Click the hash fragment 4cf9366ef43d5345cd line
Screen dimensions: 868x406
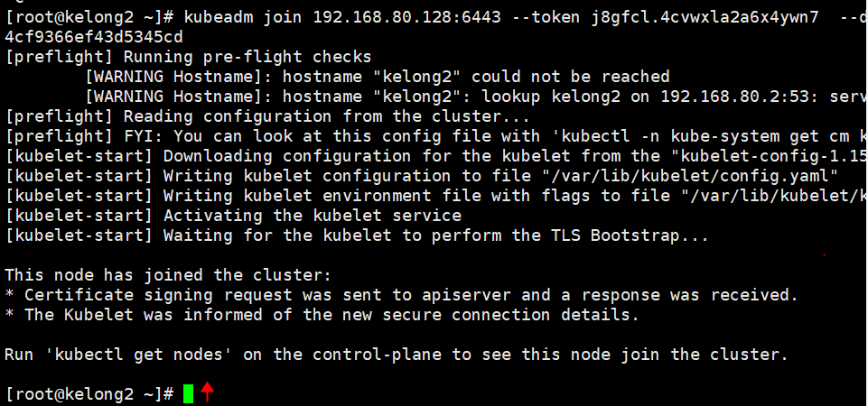click(94, 38)
